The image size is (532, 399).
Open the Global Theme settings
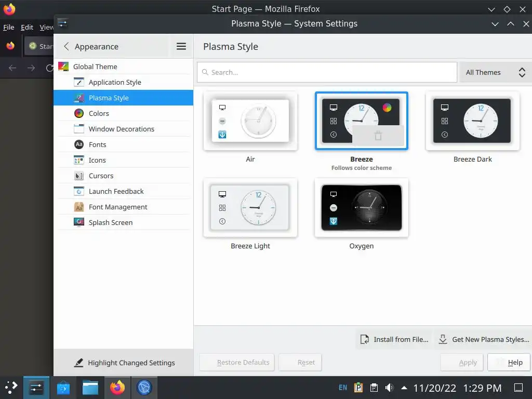123,66
